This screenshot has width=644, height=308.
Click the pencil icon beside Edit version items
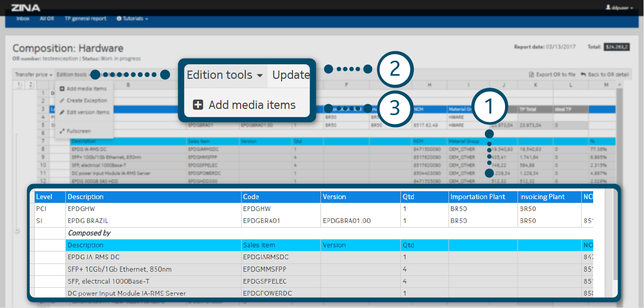pyautogui.click(x=63, y=112)
